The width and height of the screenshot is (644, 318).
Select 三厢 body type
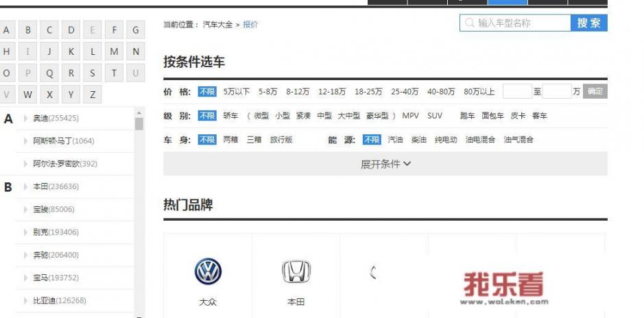click(254, 140)
